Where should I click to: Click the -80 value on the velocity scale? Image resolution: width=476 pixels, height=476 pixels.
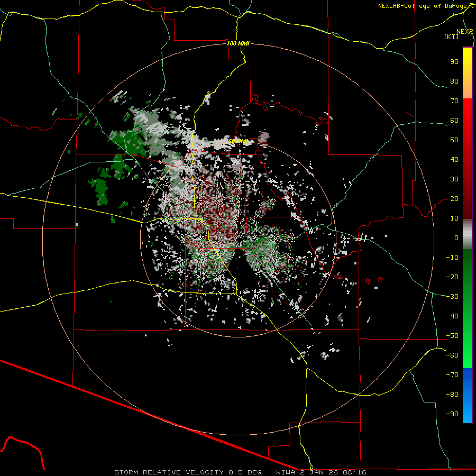coord(452,395)
